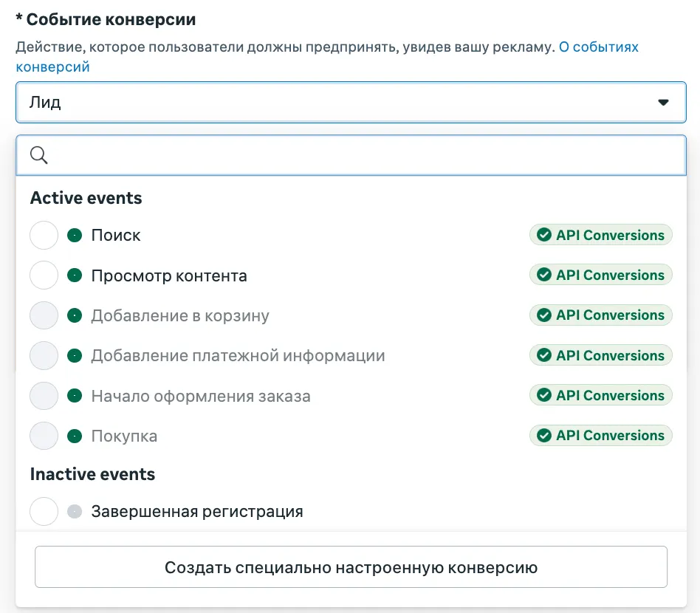Click API Conversions badge for Начало оформления заказа
The image size is (700, 613).
tap(601, 395)
